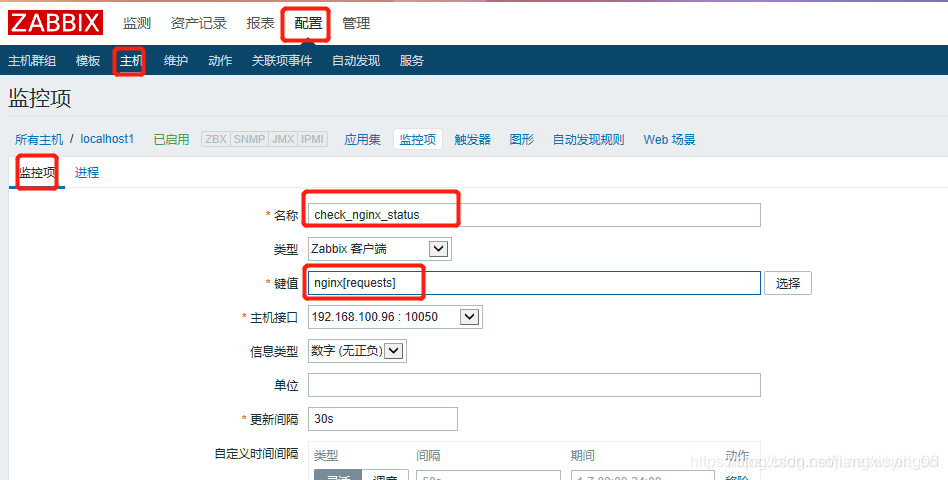The height and width of the screenshot is (480, 948).
Task: Go to 动作 submenu
Action: coord(220,60)
